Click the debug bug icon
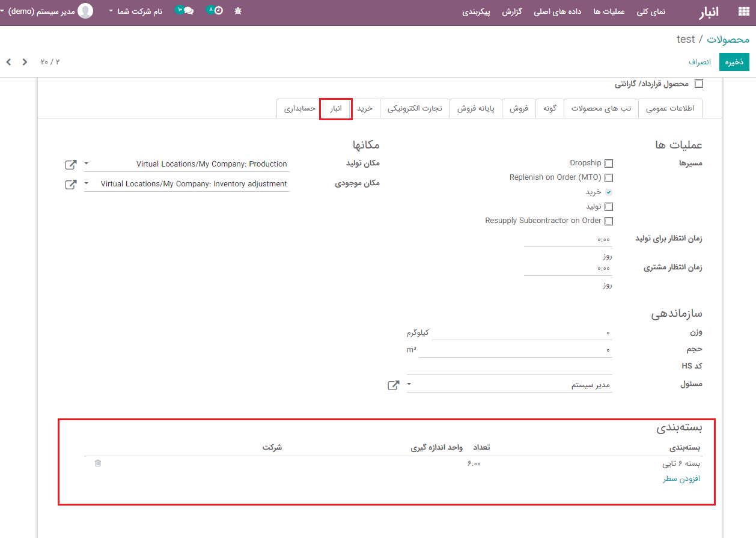 click(x=238, y=11)
